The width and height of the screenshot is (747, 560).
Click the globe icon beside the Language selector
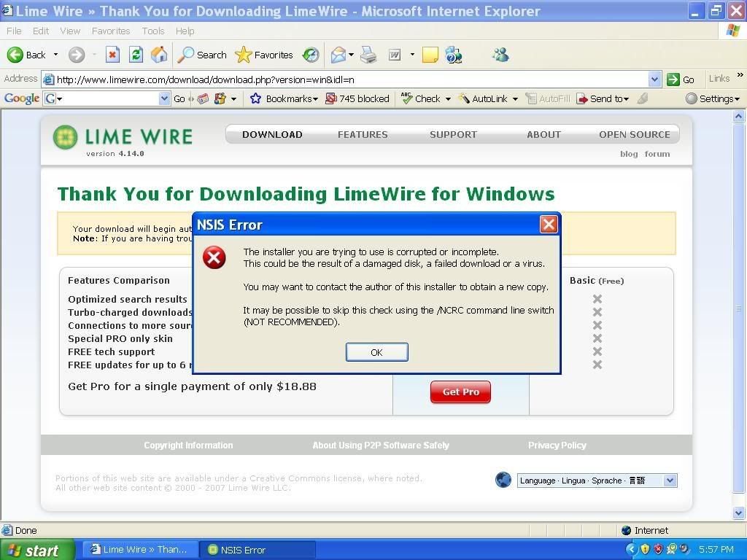point(503,480)
